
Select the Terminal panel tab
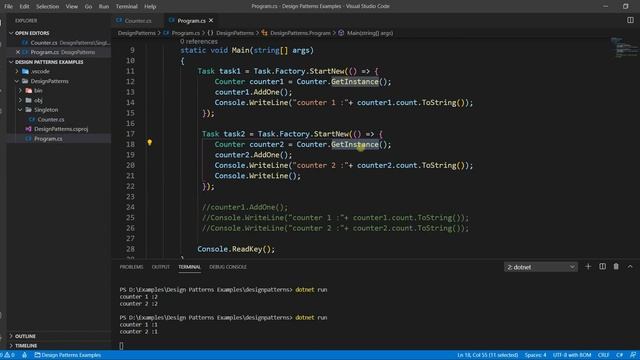(189, 267)
